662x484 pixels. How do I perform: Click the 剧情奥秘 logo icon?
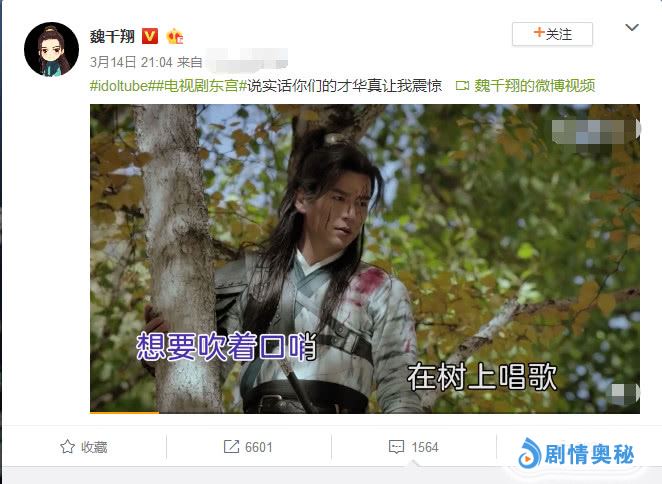(x=529, y=454)
